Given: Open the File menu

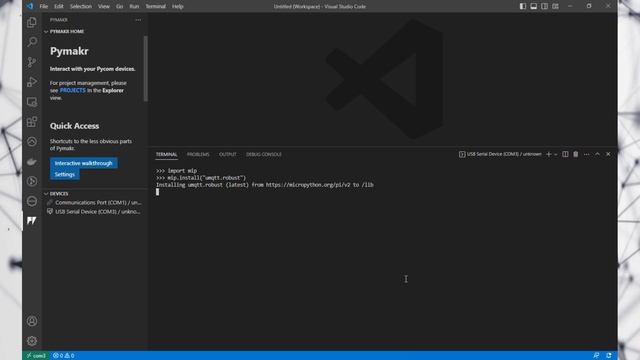Looking at the screenshot, I should pyautogui.click(x=44, y=6).
